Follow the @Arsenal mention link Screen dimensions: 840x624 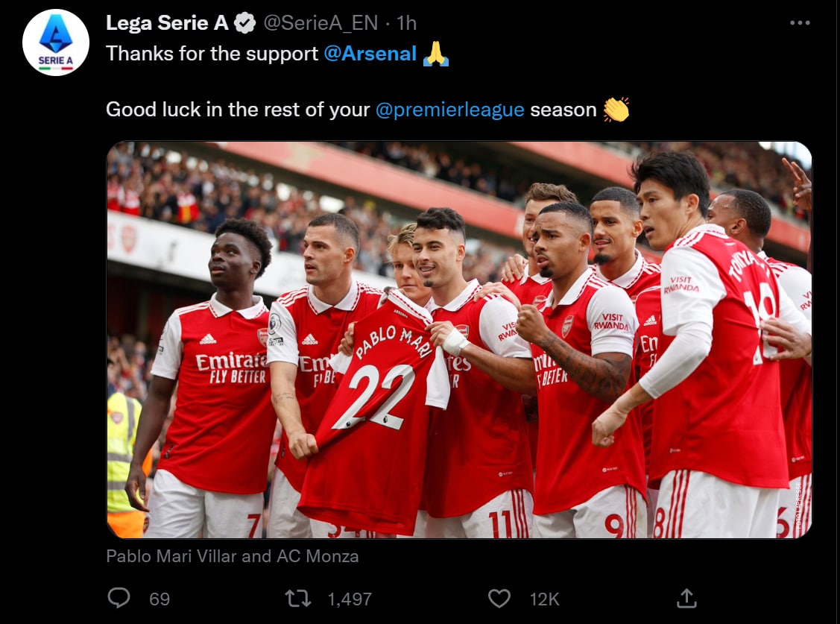[370, 54]
